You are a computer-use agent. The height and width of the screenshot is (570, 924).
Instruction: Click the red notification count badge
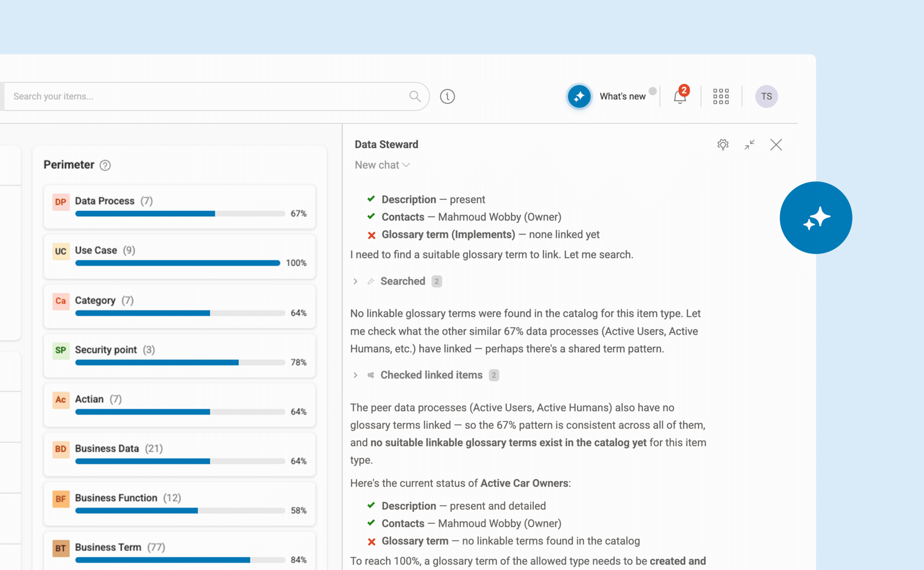point(684,91)
